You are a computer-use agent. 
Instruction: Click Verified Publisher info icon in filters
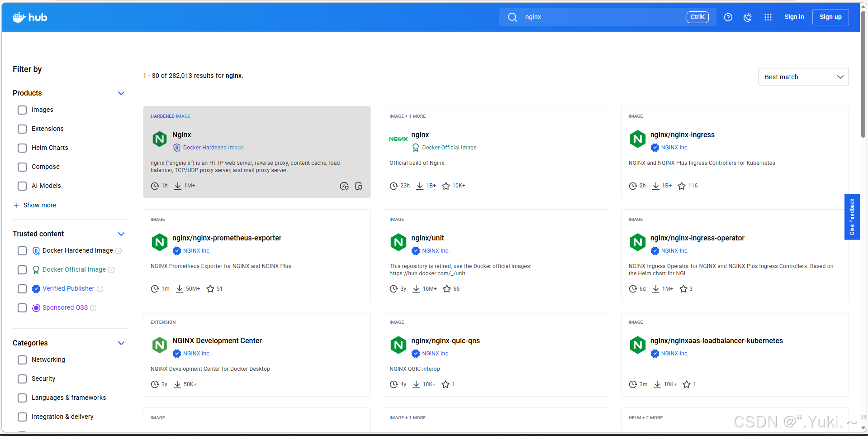coord(100,289)
